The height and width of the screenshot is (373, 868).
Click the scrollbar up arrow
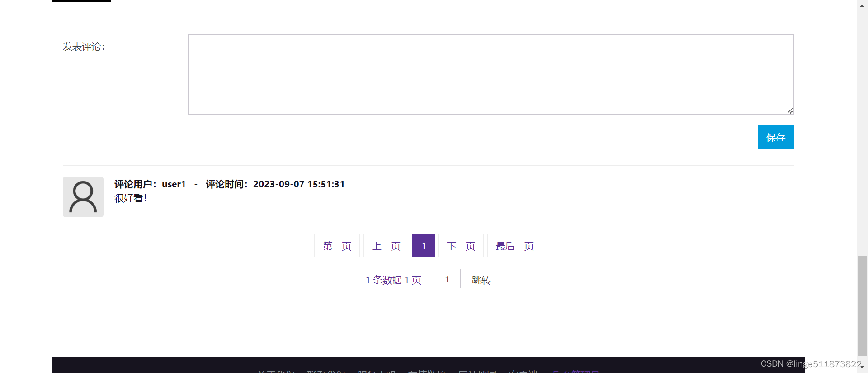tap(863, 5)
